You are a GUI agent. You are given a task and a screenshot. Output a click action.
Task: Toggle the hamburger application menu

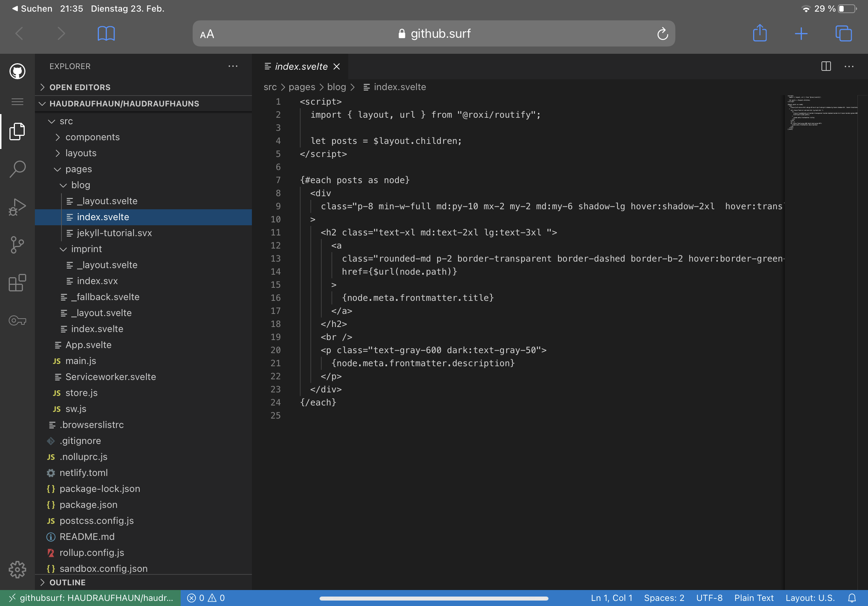click(x=17, y=102)
